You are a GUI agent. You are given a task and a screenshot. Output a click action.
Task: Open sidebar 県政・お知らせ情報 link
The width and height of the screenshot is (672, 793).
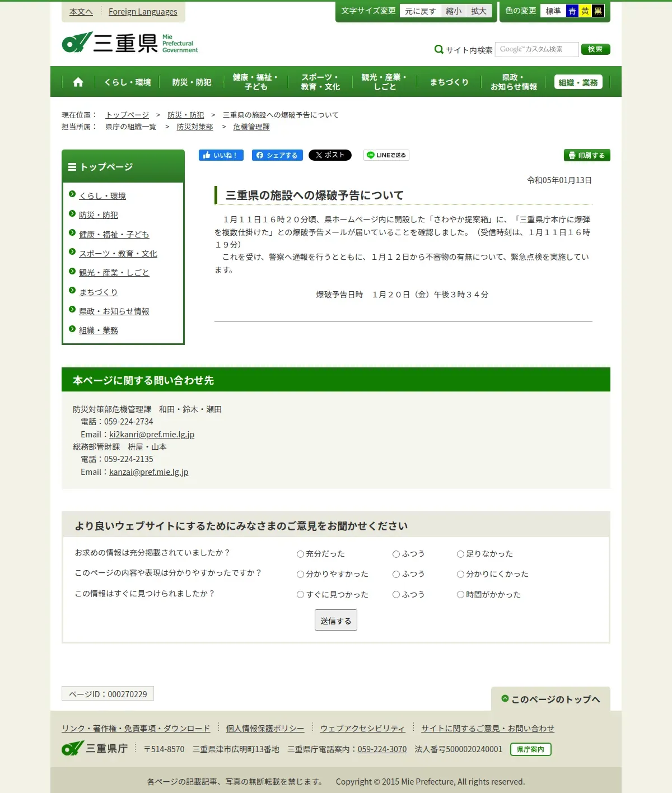pyautogui.click(x=114, y=311)
